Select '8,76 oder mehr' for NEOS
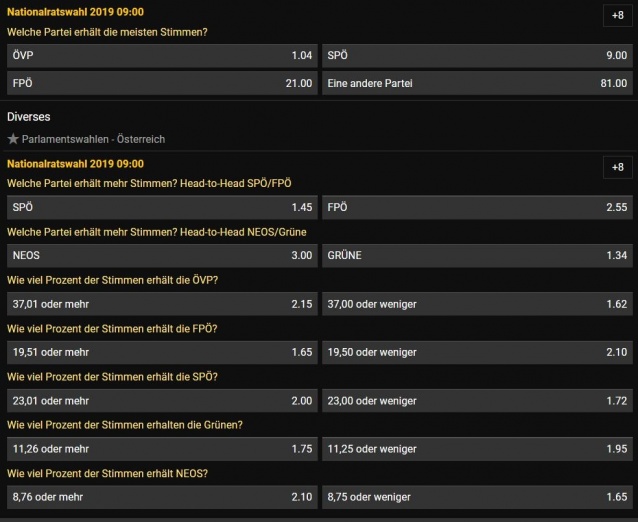This screenshot has width=638, height=522. 162,497
